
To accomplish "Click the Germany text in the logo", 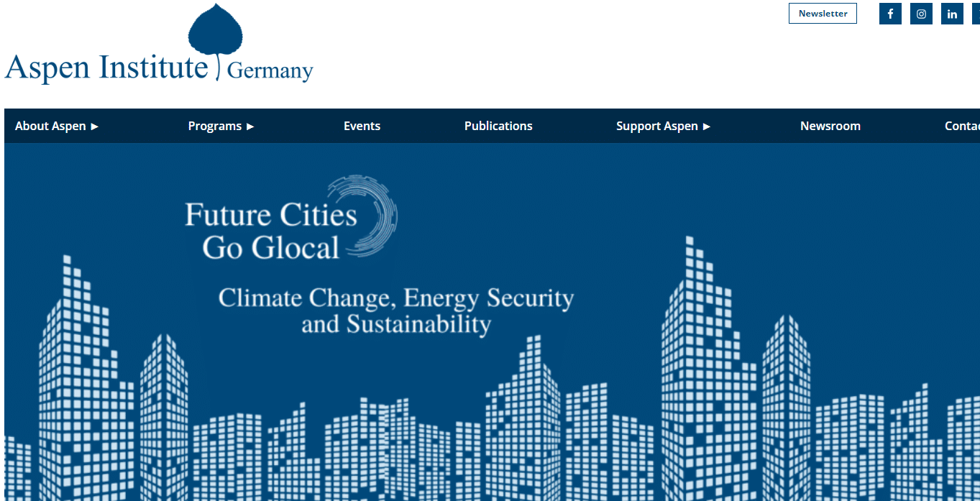I will (270, 71).
